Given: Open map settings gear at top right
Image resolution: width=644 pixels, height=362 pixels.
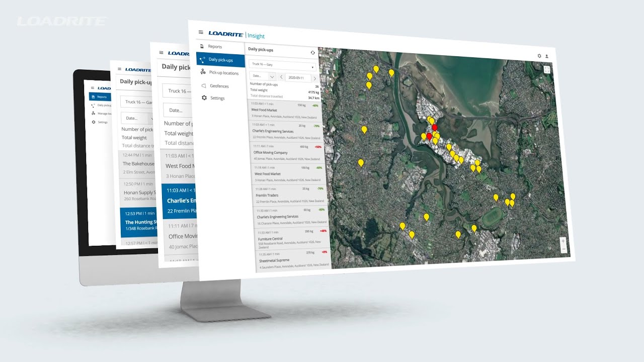Looking at the screenshot, I should tap(539, 56).
